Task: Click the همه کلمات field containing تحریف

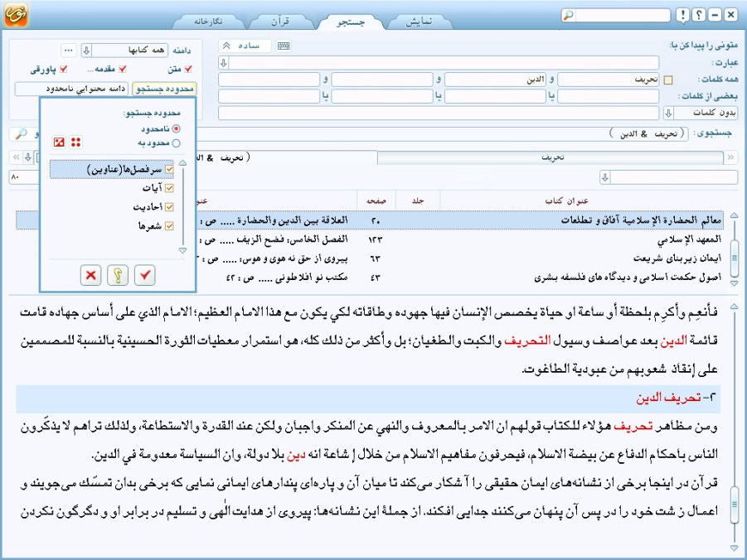Action: (608, 80)
